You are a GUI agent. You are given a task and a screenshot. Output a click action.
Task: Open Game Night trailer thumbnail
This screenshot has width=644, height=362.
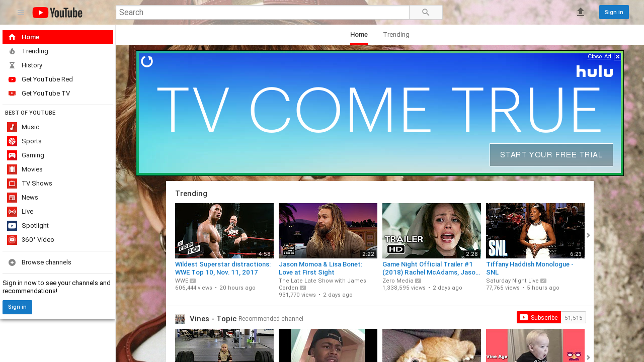432,231
